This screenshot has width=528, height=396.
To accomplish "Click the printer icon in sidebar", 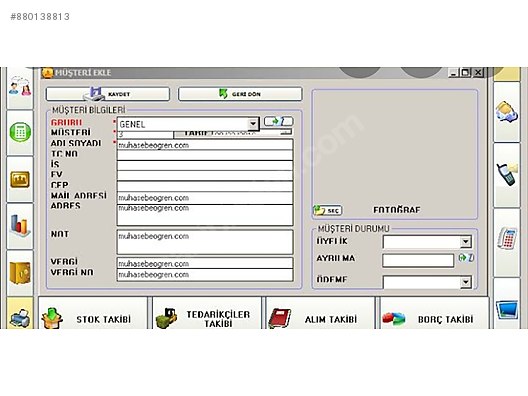I will pyautogui.click(x=20, y=317).
